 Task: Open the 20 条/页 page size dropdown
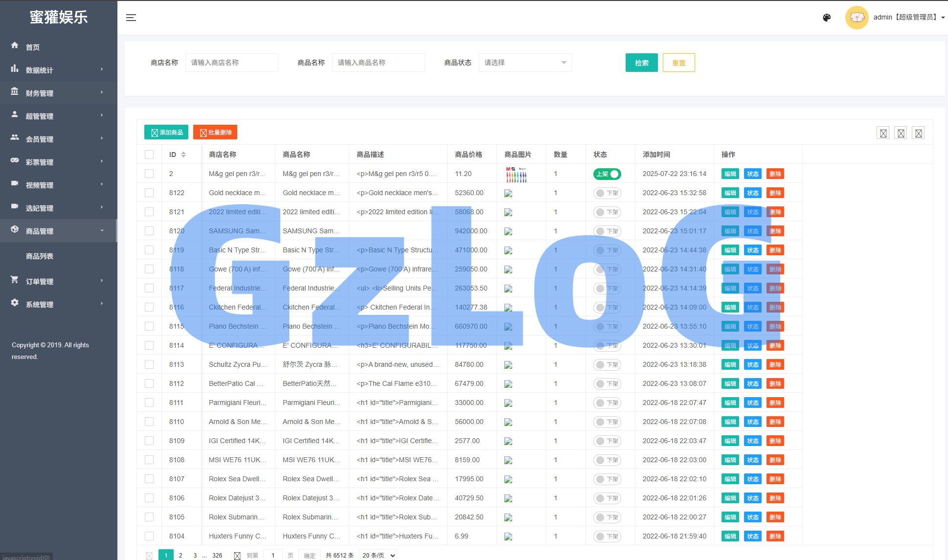point(378,555)
